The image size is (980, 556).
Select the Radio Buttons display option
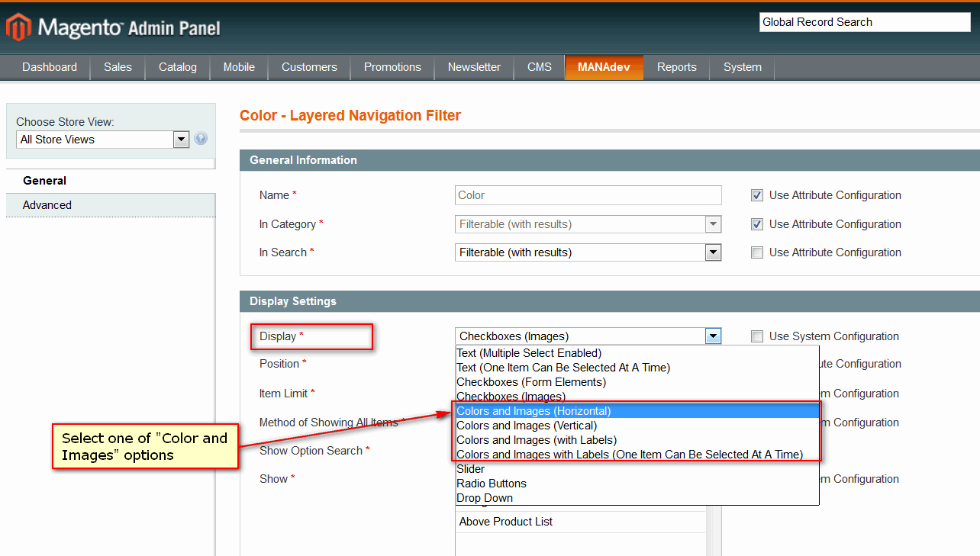(x=637, y=484)
